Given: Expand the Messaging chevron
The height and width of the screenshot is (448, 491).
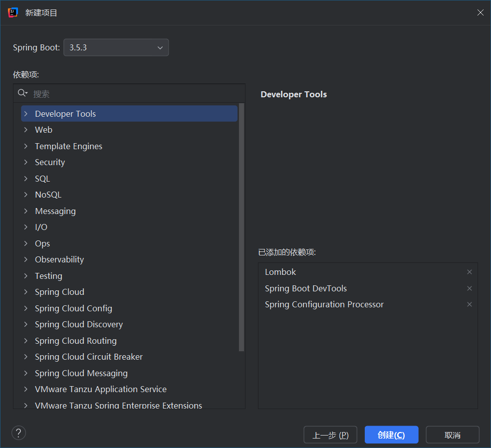Looking at the screenshot, I should tap(26, 211).
